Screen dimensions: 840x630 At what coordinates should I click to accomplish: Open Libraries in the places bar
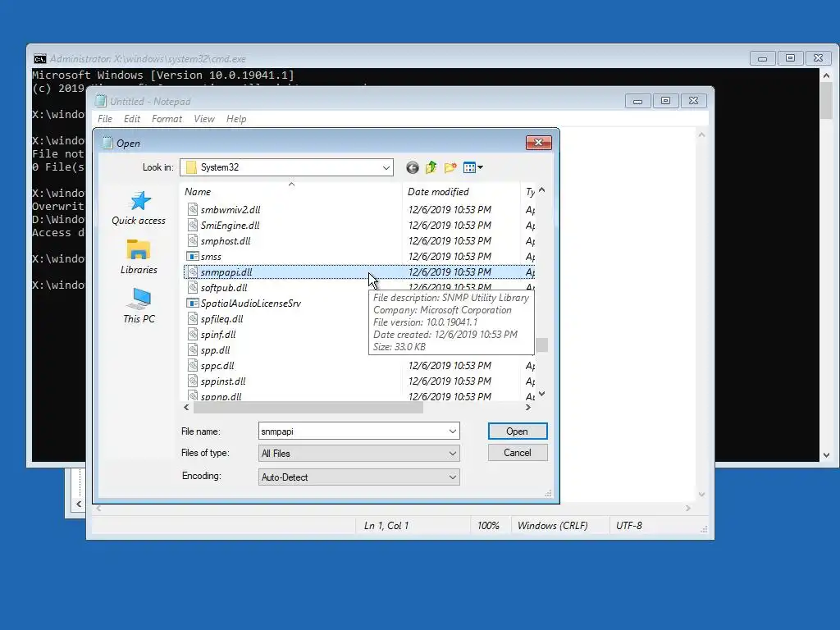click(x=139, y=257)
